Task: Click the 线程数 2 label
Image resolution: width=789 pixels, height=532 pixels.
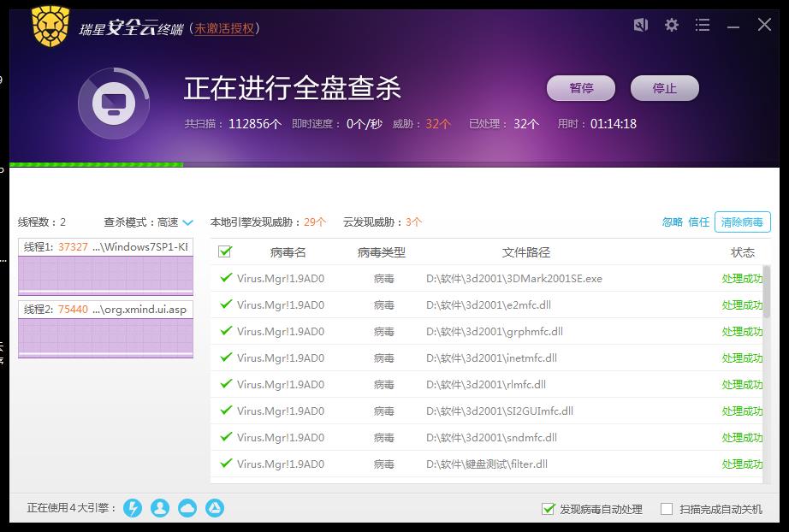Action: pos(42,222)
